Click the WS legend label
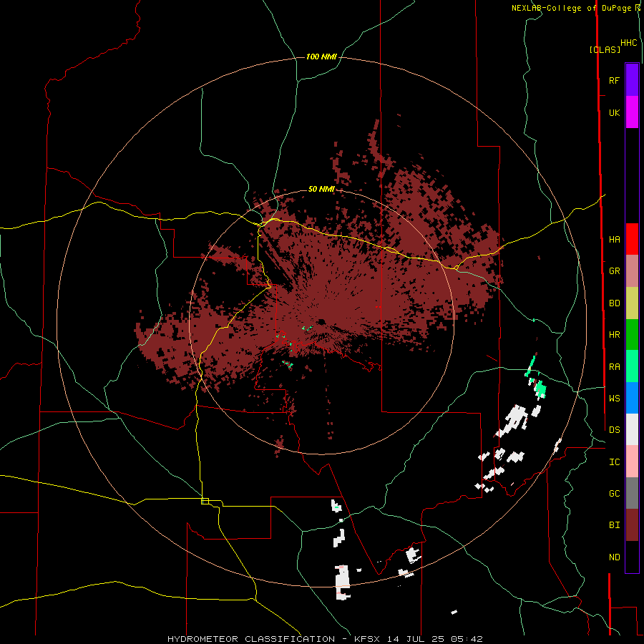 614,399
